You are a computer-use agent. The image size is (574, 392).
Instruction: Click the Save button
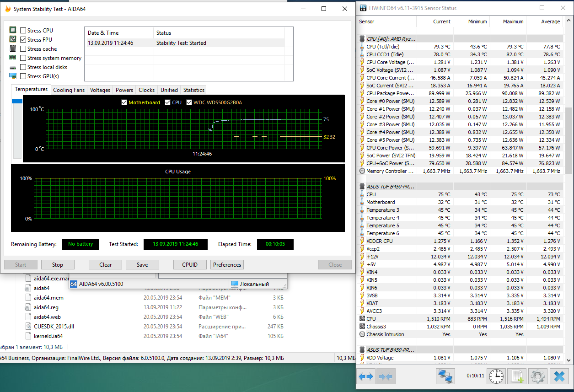(x=142, y=264)
